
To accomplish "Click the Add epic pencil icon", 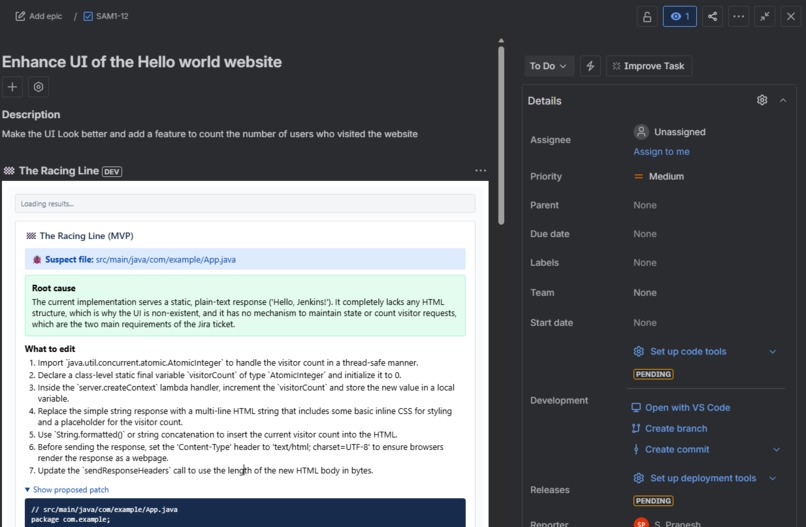I will (x=20, y=16).
